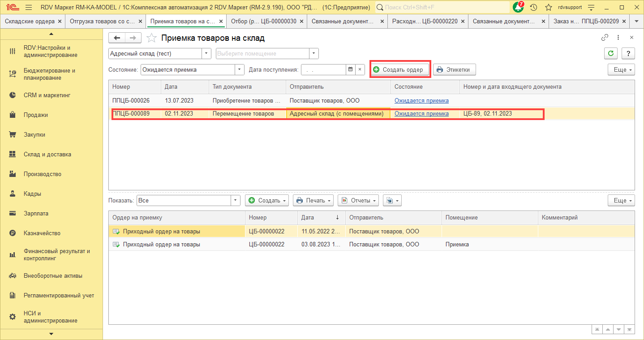Screen dimensions: 644x340
Task: Copy link to form via chain icon
Action: point(605,38)
